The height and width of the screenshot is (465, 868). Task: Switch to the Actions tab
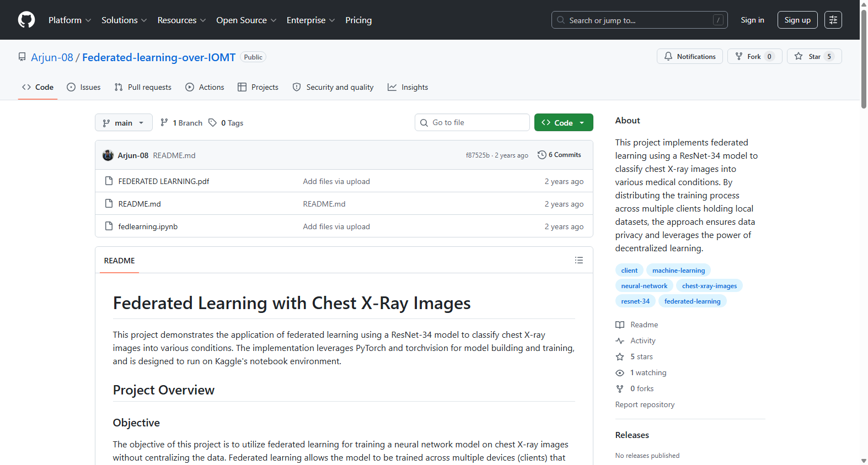(x=205, y=87)
